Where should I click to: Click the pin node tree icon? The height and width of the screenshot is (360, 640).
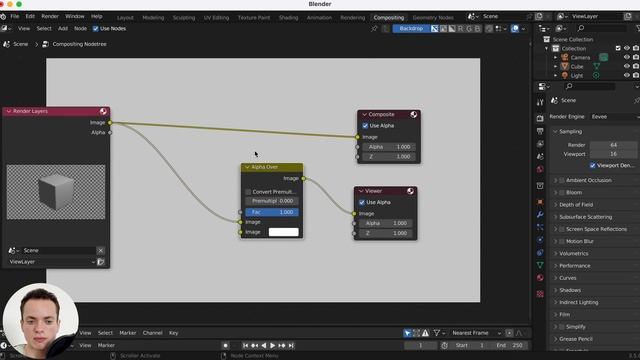(374, 29)
